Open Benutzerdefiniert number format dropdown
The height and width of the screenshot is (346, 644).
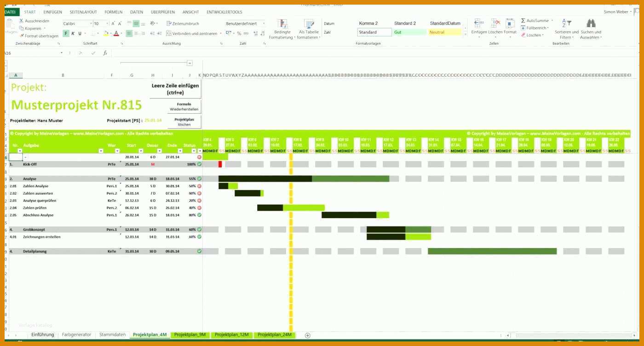[x=264, y=23]
